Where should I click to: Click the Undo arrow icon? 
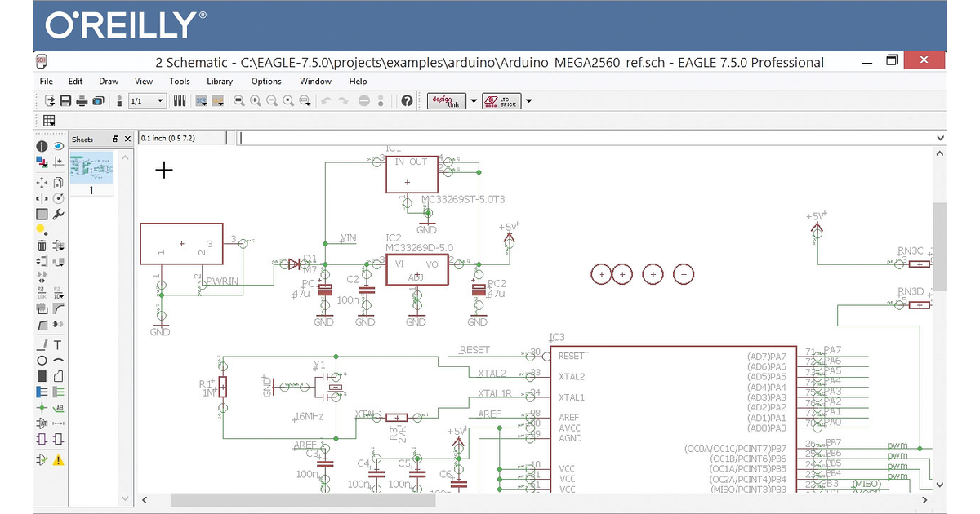pyautogui.click(x=326, y=100)
